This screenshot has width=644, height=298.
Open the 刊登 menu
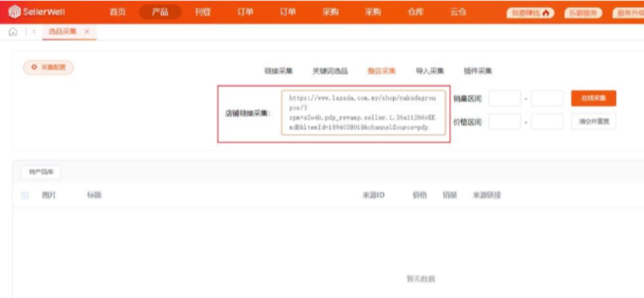click(x=203, y=12)
